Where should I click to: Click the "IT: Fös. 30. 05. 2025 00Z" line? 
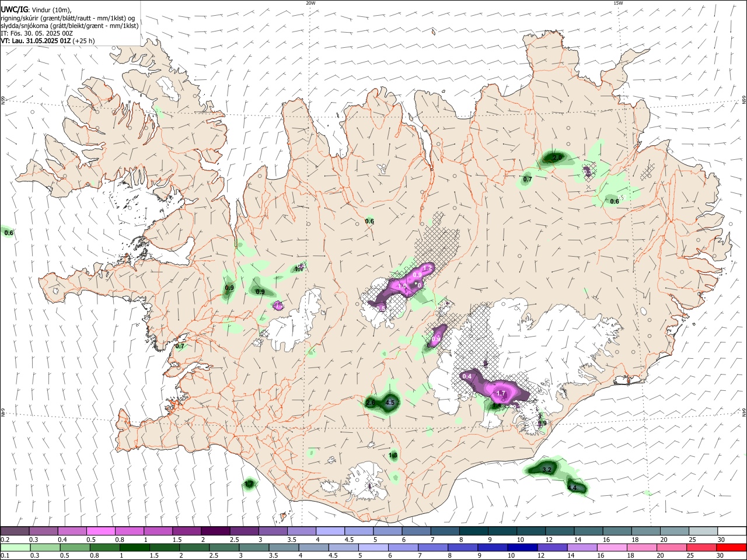[37, 33]
